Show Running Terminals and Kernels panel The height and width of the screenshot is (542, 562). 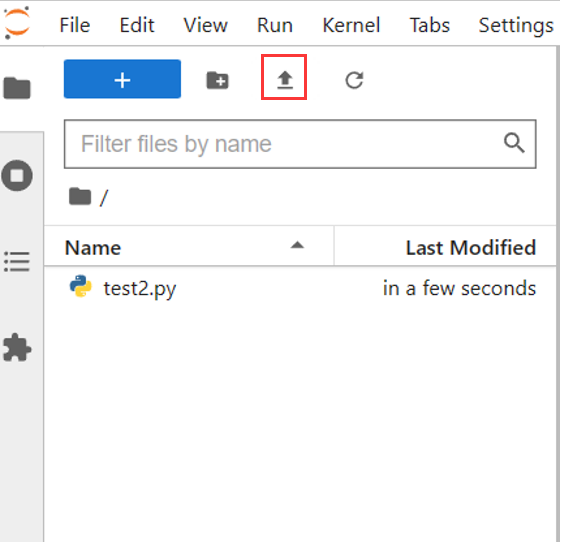point(17,175)
